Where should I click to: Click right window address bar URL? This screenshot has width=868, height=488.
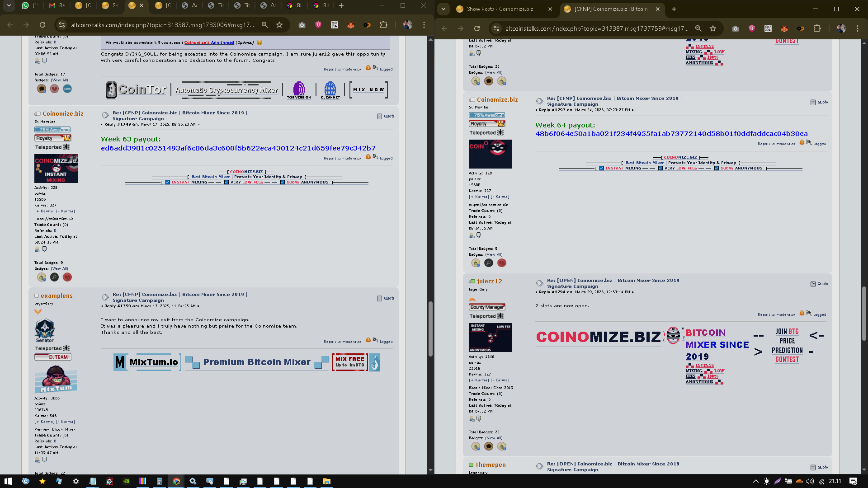(x=597, y=28)
